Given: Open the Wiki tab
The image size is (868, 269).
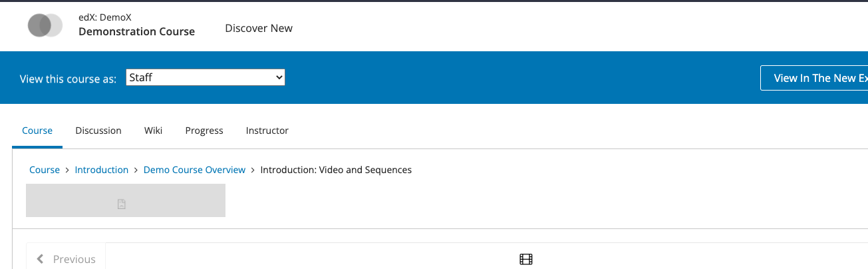Looking at the screenshot, I should pyautogui.click(x=153, y=131).
